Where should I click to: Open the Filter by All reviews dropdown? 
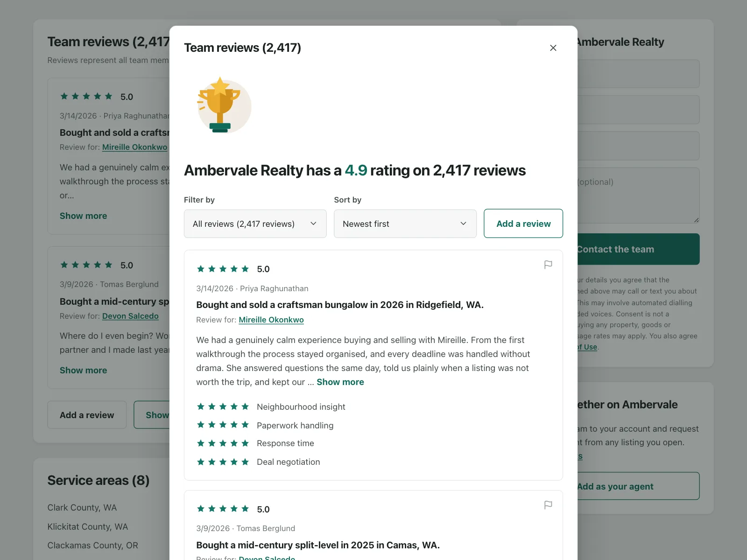tap(255, 224)
